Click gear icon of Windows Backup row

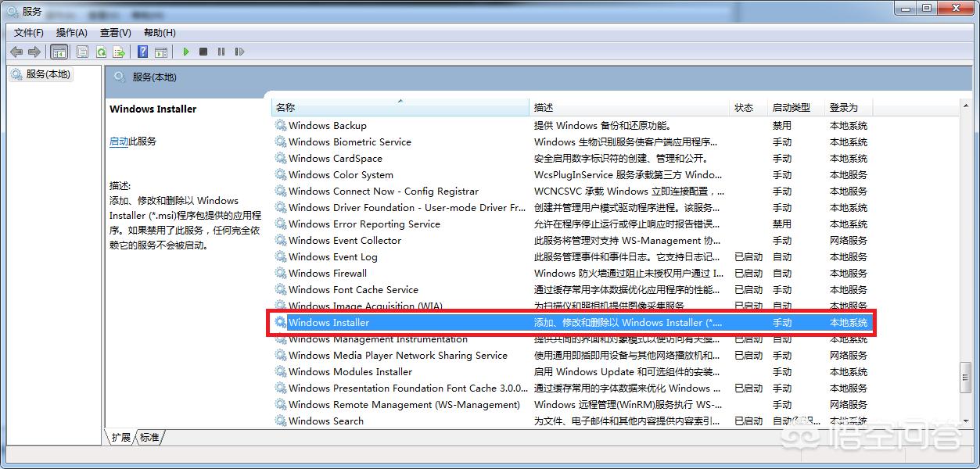tap(280, 125)
